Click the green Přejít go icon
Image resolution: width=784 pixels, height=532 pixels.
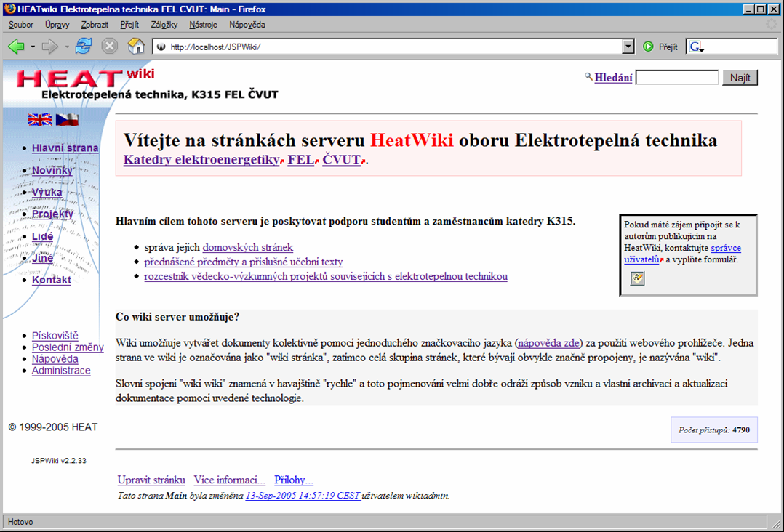[648, 47]
